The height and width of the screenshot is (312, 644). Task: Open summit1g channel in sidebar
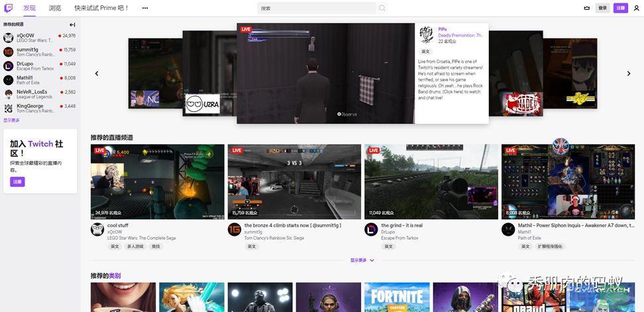[x=40, y=52]
